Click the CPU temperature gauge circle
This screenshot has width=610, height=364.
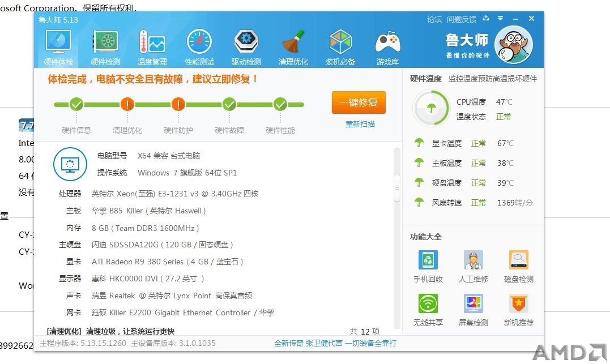[431, 108]
